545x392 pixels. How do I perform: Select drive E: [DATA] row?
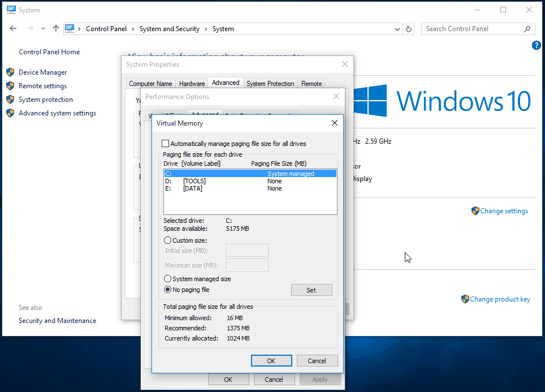pyautogui.click(x=250, y=188)
